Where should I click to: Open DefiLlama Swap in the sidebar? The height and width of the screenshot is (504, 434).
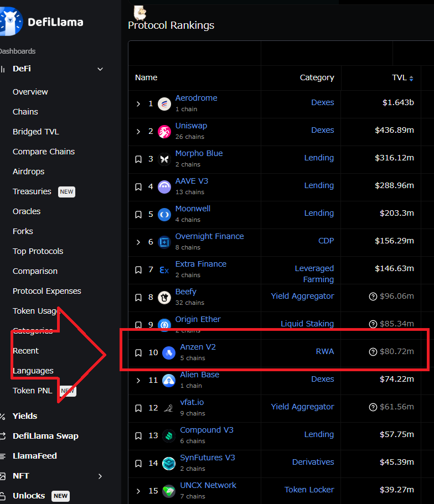(x=46, y=436)
